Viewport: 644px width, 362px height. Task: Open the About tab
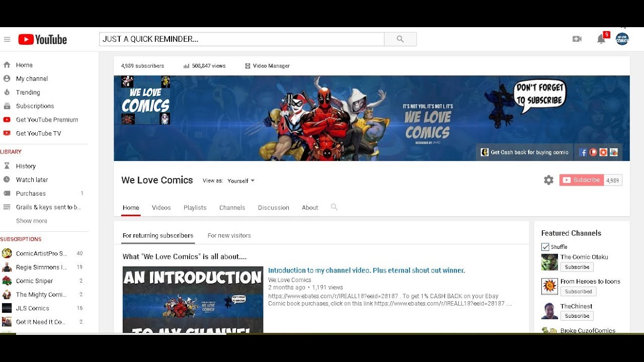310,208
